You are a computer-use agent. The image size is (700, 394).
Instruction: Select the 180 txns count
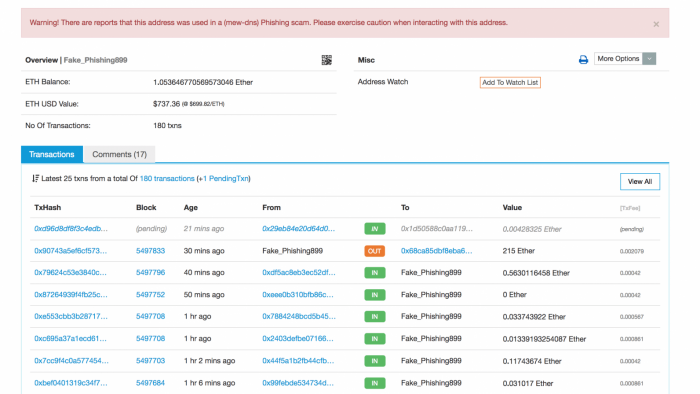pyautogui.click(x=167, y=125)
